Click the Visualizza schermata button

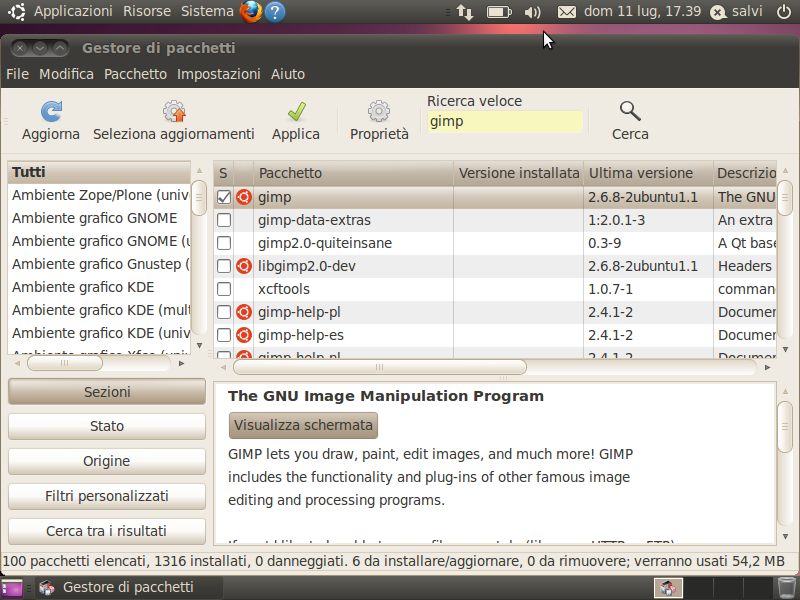(x=303, y=425)
